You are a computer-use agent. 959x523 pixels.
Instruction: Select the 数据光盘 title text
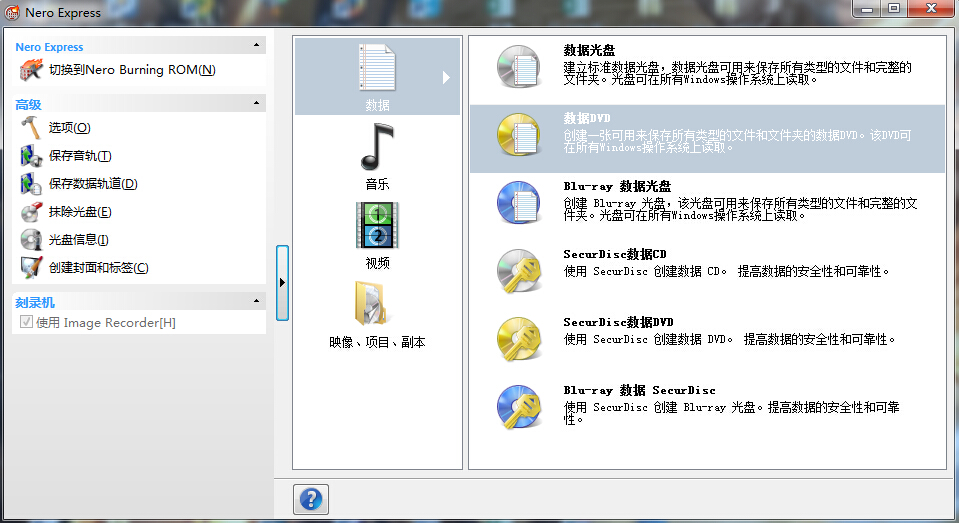pyautogui.click(x=590, y=50)
